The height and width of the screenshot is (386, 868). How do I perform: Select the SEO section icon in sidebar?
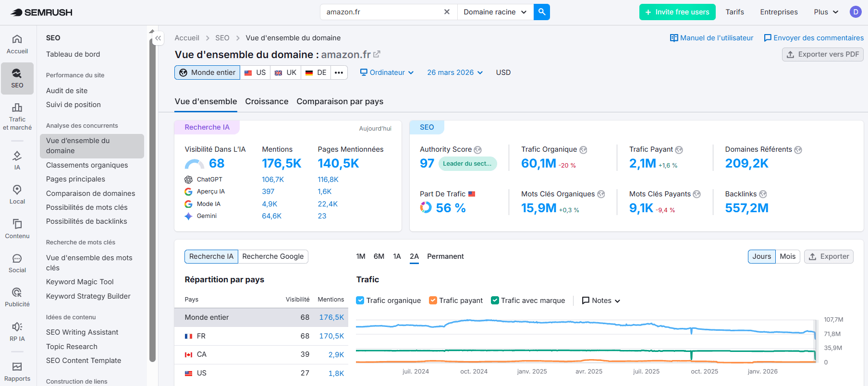pyautogui.click(x=17, y=78)
